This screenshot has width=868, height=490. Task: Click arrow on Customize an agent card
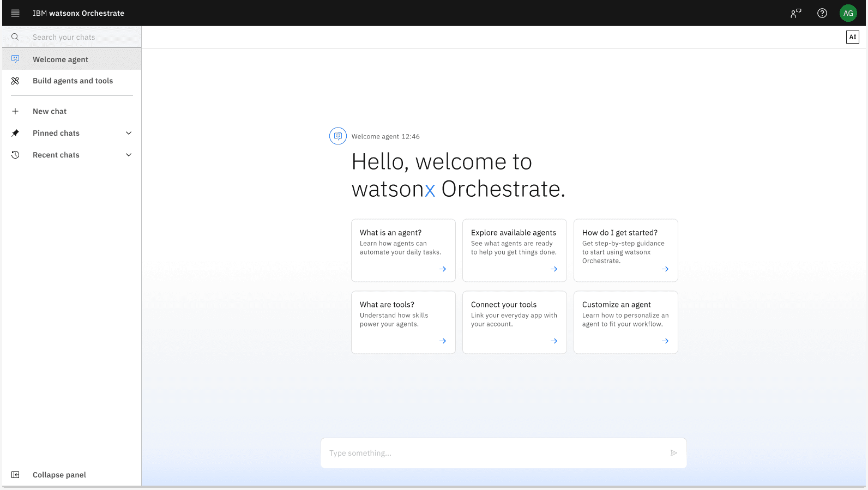665,341
